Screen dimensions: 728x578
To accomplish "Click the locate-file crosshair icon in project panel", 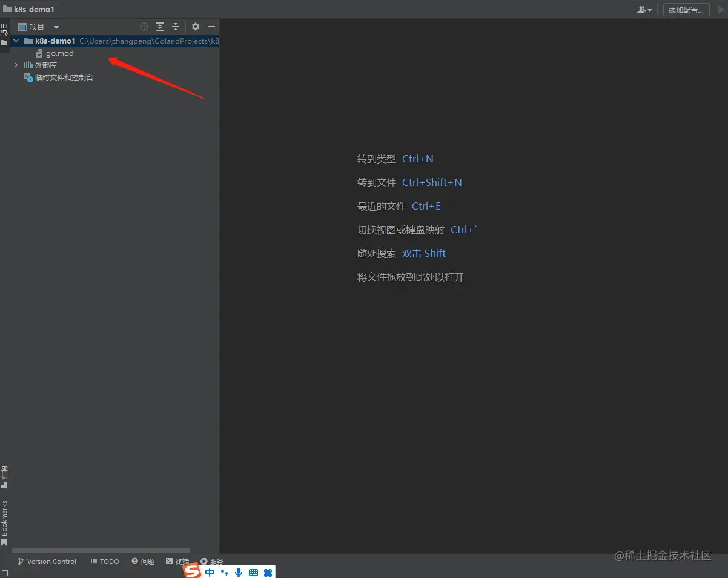I will pyautogui.click(x=144, y=27).
